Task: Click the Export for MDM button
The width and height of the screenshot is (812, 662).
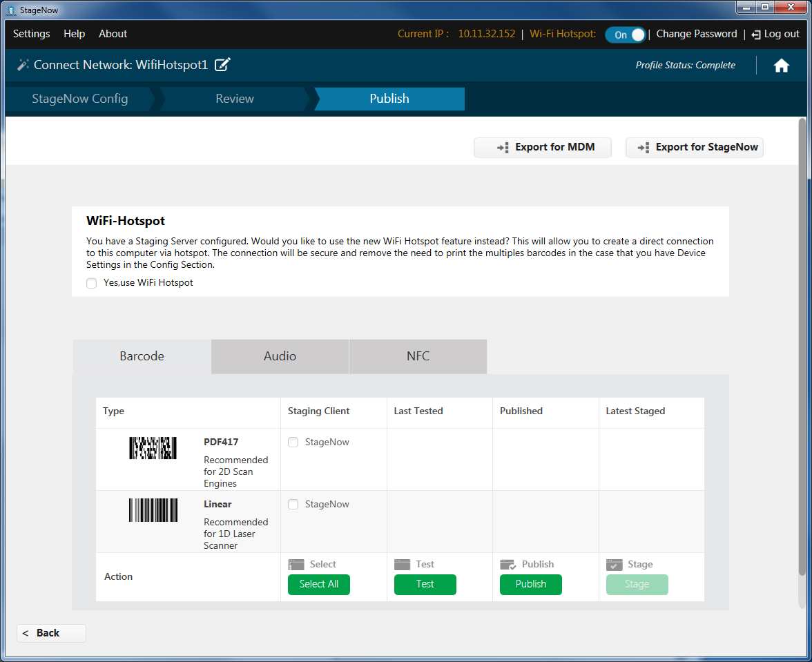Action: pyautogui.click(x=543, y=147)
